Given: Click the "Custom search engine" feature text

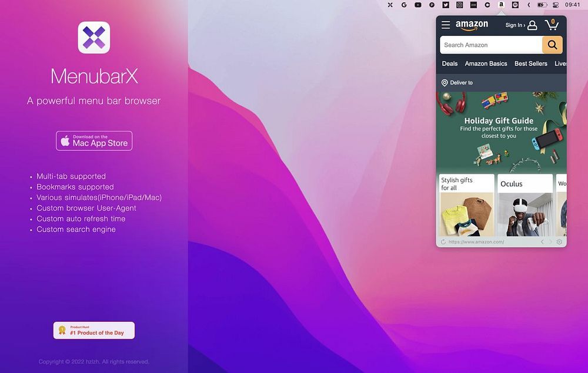Looking at the screenshot, I should [x=76, y=230].
